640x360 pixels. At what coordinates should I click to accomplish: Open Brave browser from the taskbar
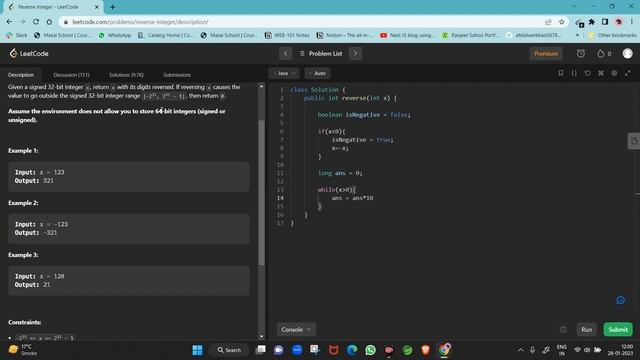coord(425,350)
